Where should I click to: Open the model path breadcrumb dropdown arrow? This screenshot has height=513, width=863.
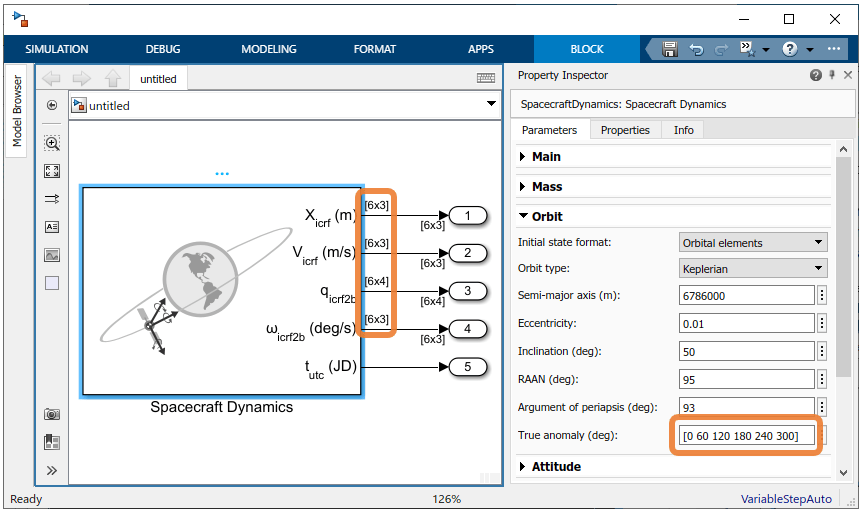491,103
